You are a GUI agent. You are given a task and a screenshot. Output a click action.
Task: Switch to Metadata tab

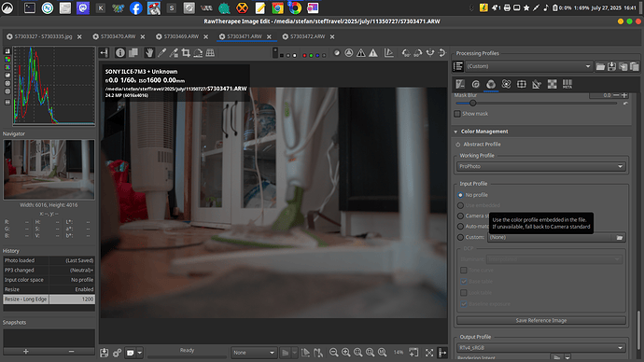click(567, 84)
